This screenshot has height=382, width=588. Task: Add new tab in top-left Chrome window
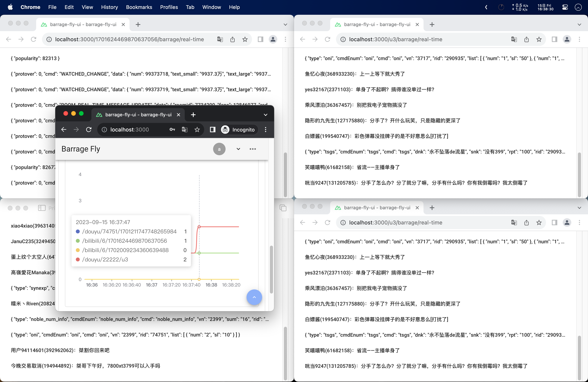coord(138,25)
